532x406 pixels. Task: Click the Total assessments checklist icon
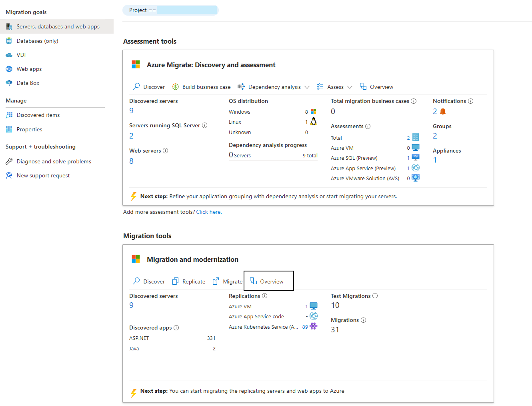416,137
